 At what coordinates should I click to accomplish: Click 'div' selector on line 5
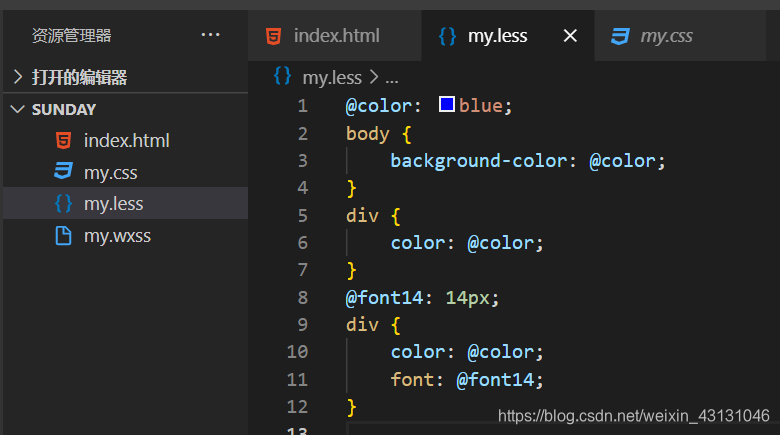[362, 216]
